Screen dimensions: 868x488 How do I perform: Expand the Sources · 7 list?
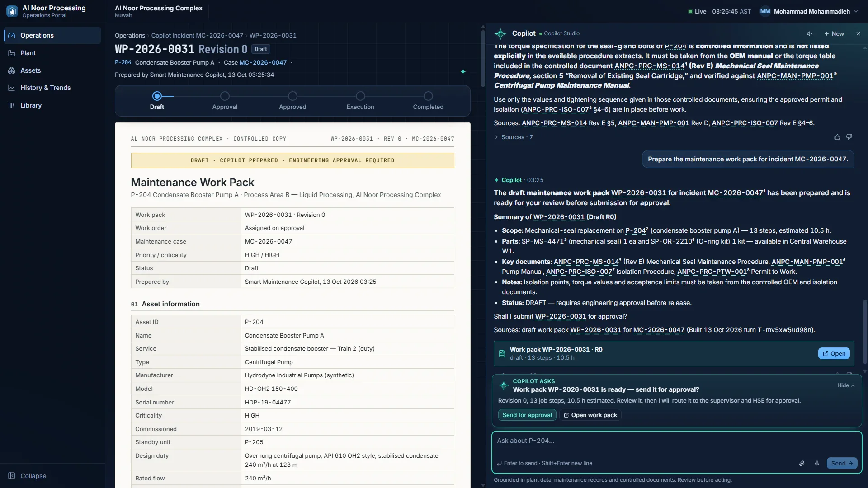(x=514, y=137)
